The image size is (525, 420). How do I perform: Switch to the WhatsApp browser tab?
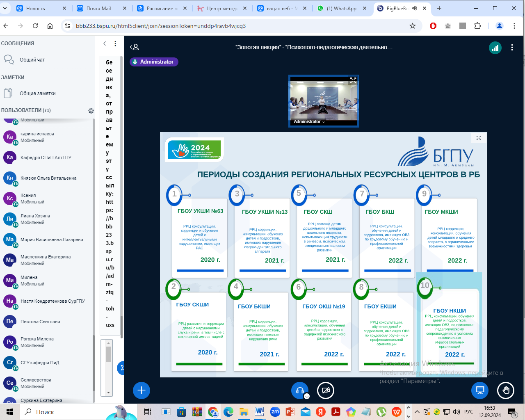pyautogui.click(x=341, y=8)
